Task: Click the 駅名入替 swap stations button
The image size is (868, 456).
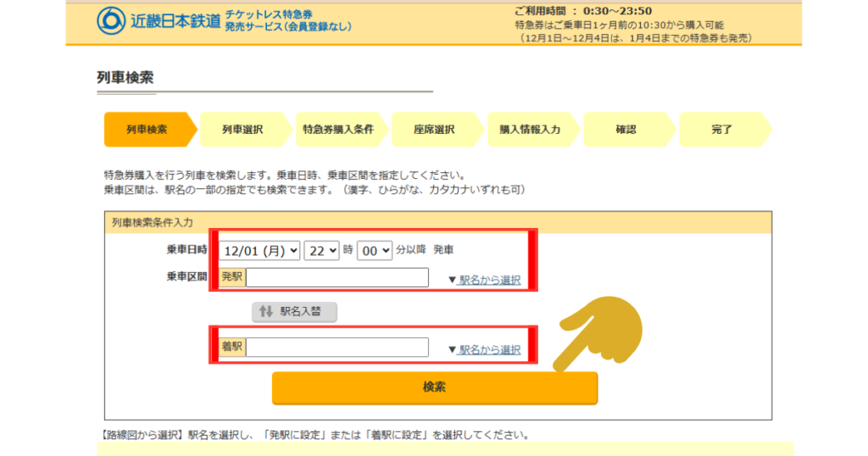Action: click(294, 312)
